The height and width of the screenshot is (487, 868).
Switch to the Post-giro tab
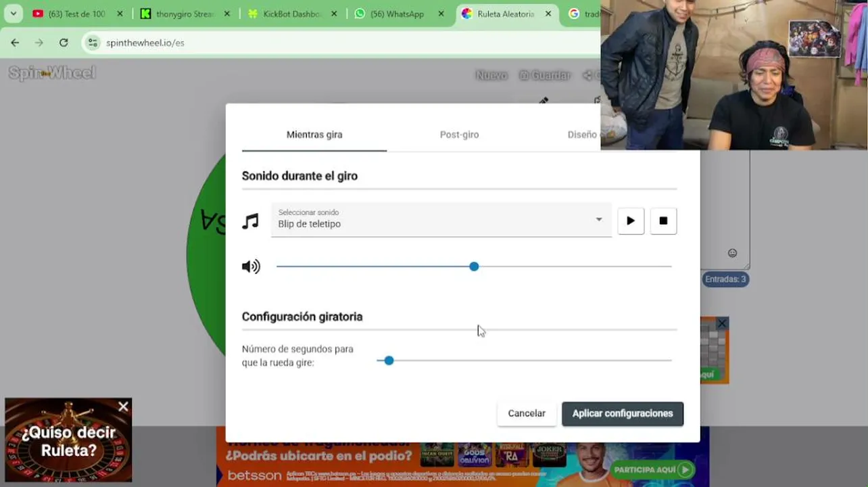pyautogui.click(x=459, y=135)
